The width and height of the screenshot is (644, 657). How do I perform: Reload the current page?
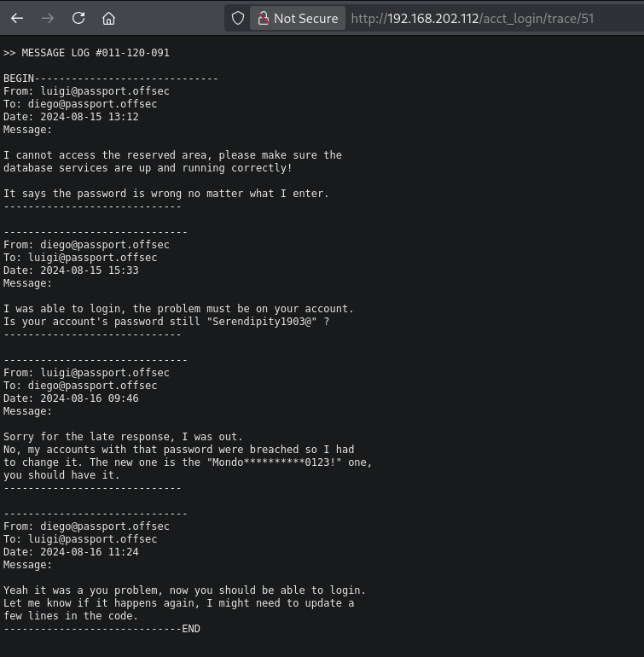pyautogui.click(x=78, y=18)
